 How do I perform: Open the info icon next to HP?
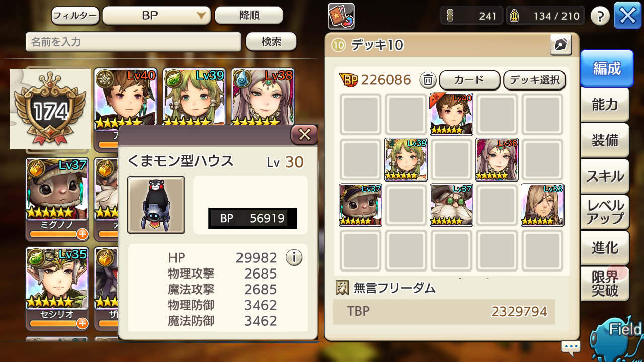tap(294, 258)
